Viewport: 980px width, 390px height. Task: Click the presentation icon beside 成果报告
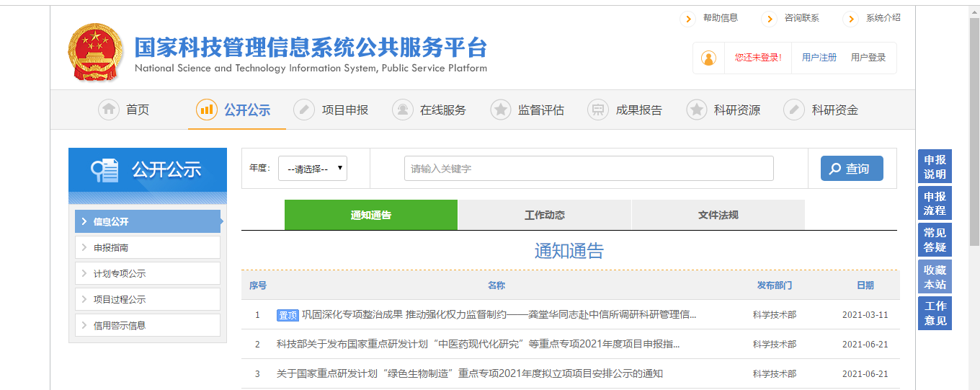tap(598, 110)
